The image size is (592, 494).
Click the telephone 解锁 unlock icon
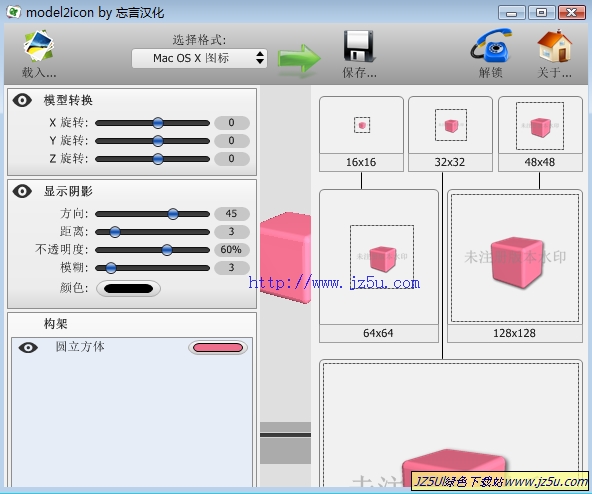pyautogui.click(x=491, y=46)
